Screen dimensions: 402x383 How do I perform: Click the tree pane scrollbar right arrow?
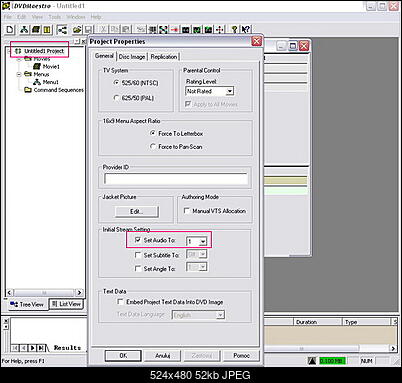pos(79,293)
